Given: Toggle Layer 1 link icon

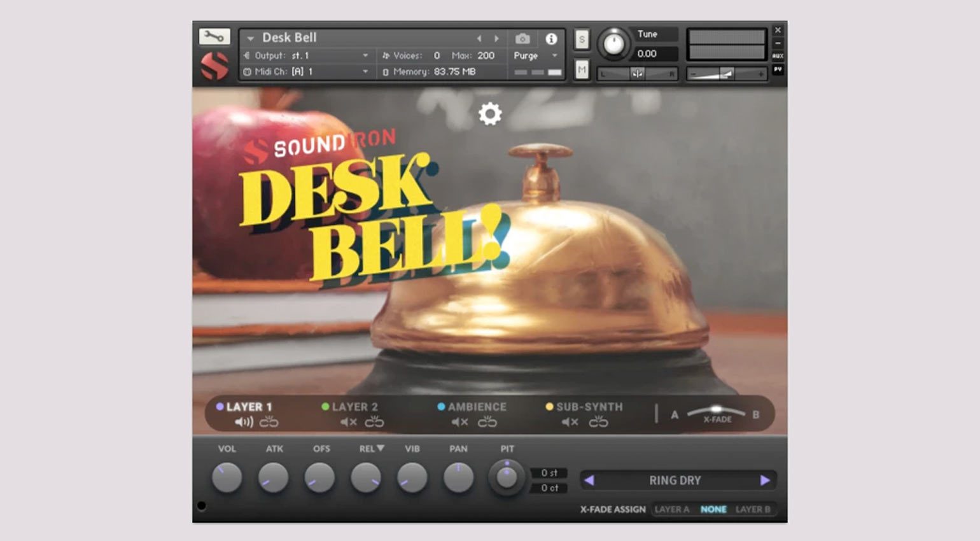Looking at the screenshot, I should tap(269, 421).
